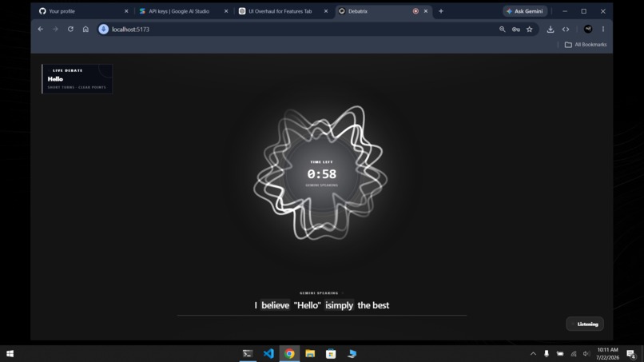644x362 pixels.
Task: Click the battery tray icon
Action: [560, 353]
